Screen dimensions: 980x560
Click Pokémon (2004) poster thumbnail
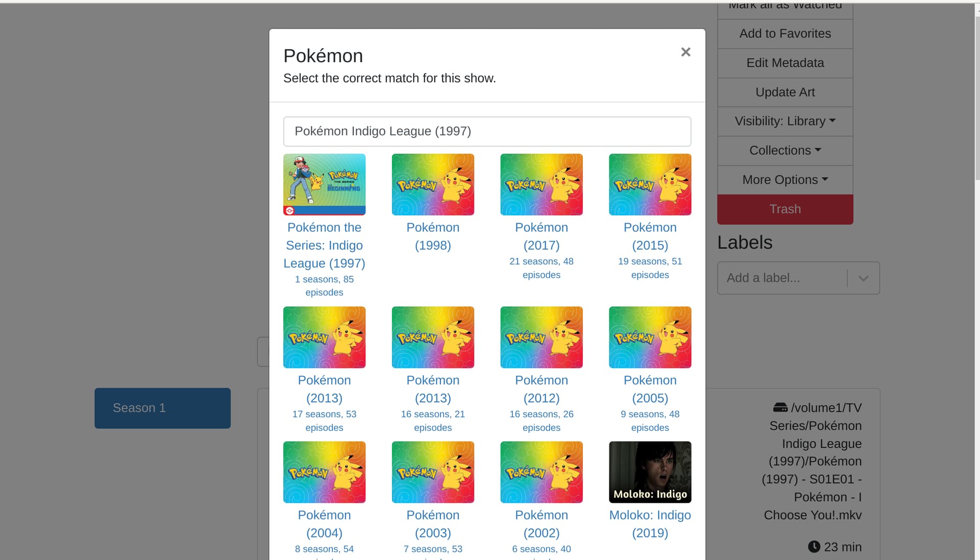(x=324, y=472)
